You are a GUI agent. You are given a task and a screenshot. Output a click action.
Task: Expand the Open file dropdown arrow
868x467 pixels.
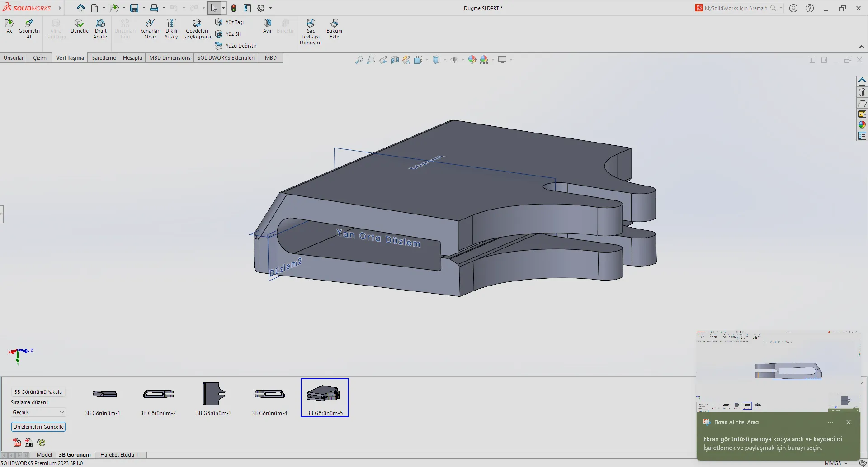(x=124, y=8)
